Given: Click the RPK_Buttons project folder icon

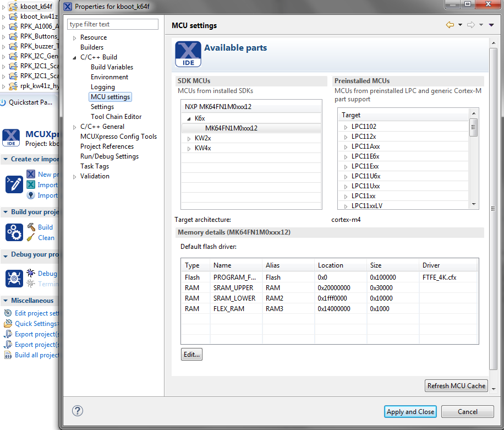Looking at the screenshot, I should 13,36.
